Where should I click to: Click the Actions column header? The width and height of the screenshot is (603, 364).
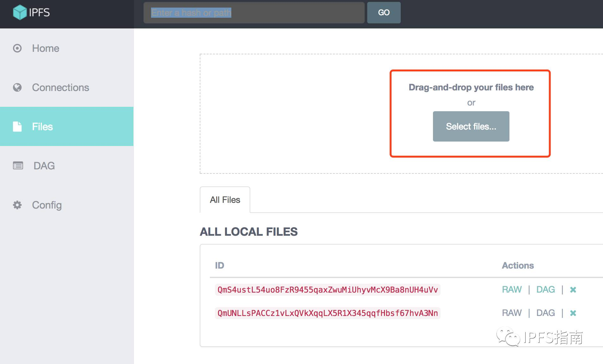[518, 265]
